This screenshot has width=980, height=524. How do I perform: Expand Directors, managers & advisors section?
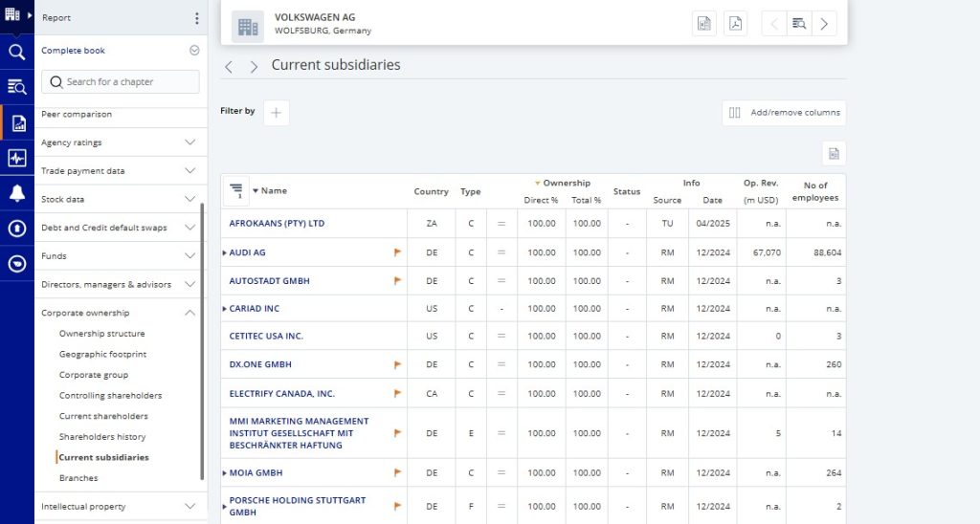coord(190,284)
